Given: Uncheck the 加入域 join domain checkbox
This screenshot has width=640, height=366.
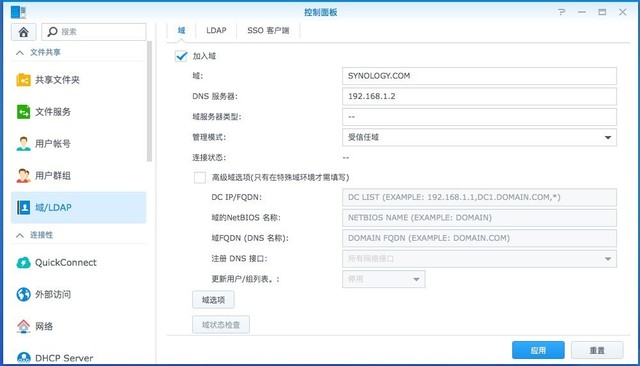Looking at the screenshot, I should coord(181,56).
